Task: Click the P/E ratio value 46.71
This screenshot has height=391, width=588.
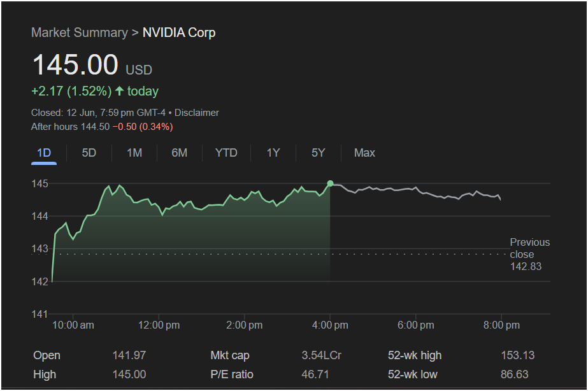Action: 315,374
